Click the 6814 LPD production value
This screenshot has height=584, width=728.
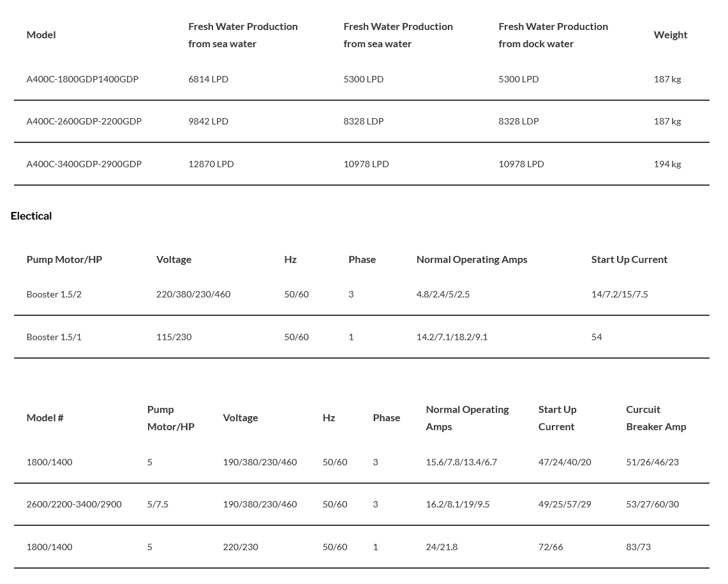tap(208, 79)
